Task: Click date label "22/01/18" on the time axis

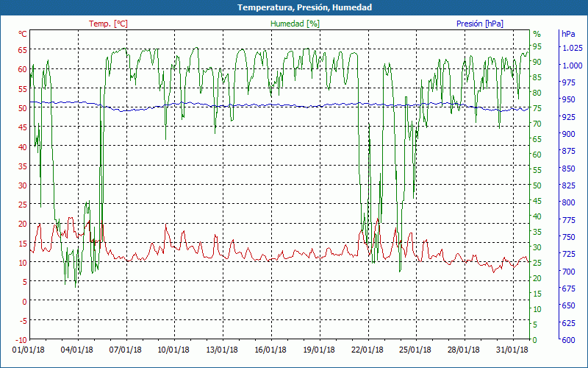Action: (367, 350)
